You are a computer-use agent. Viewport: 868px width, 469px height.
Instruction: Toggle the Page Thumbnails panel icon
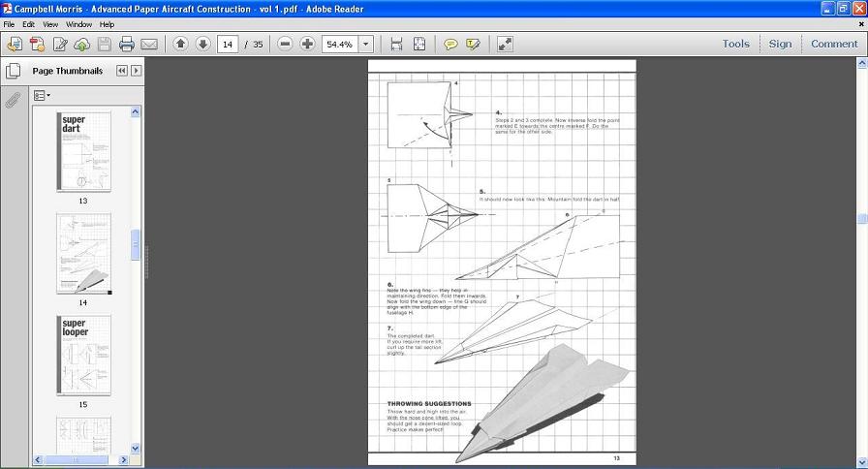point(14,71)
